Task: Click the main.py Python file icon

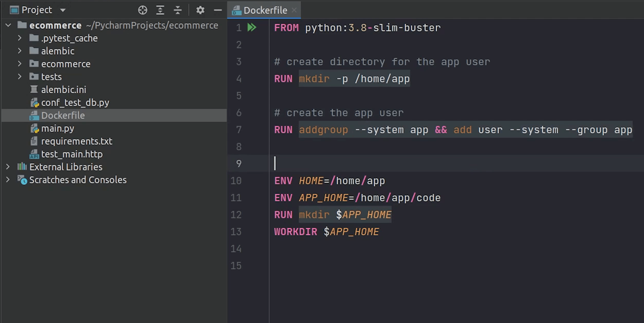Action: 34,129
